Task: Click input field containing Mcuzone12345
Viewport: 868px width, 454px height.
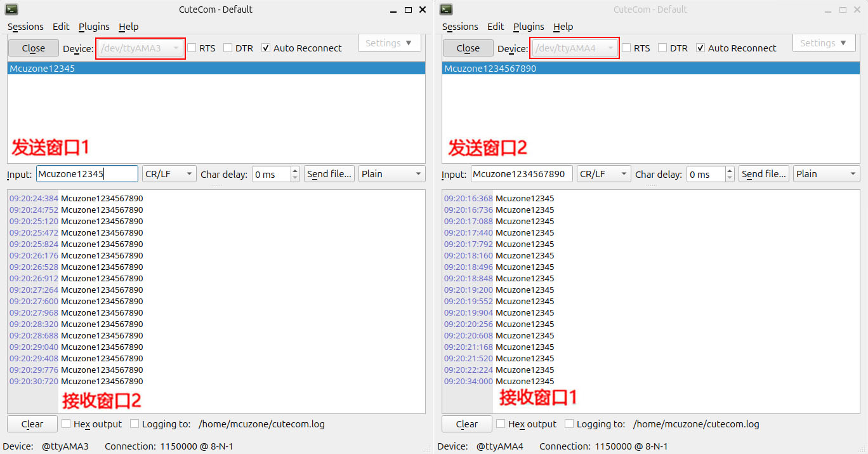Action: click(87, 174)
